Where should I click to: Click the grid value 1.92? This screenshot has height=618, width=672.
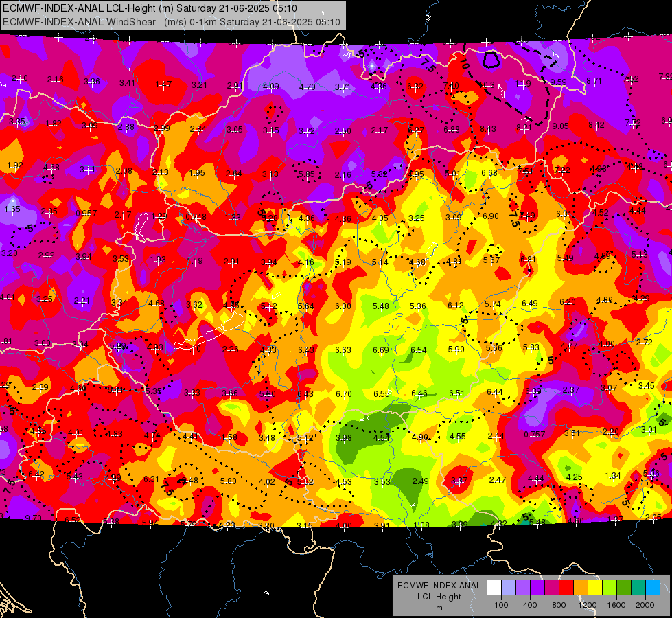pos(15,165)
